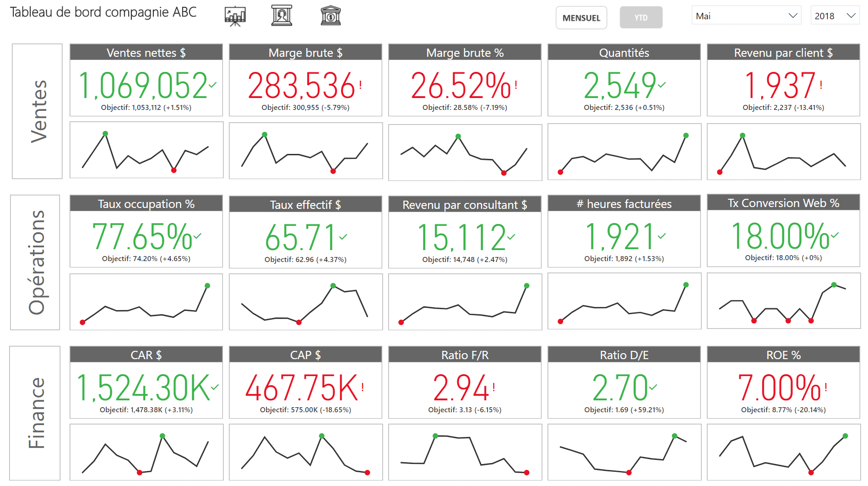Click red exclamation beside 2.94 value
The height and width of the screenshot is (486, 868).
(x=494, y=388)
